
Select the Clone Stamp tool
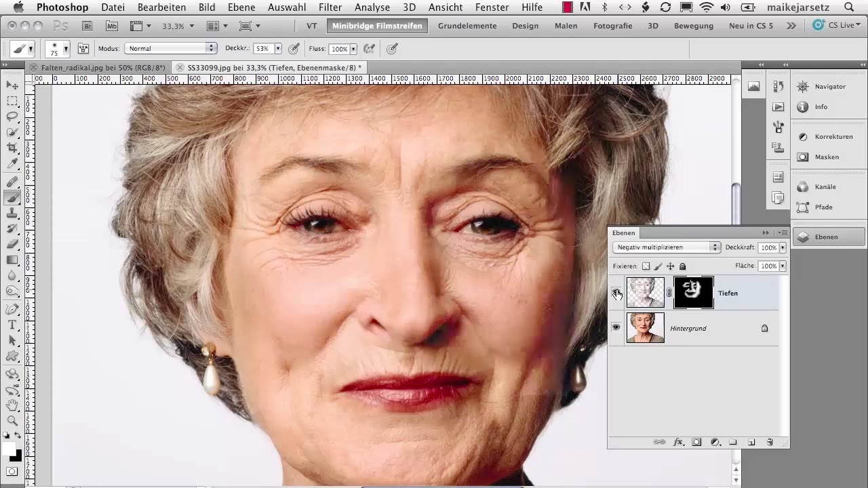[x=12, y=213]
